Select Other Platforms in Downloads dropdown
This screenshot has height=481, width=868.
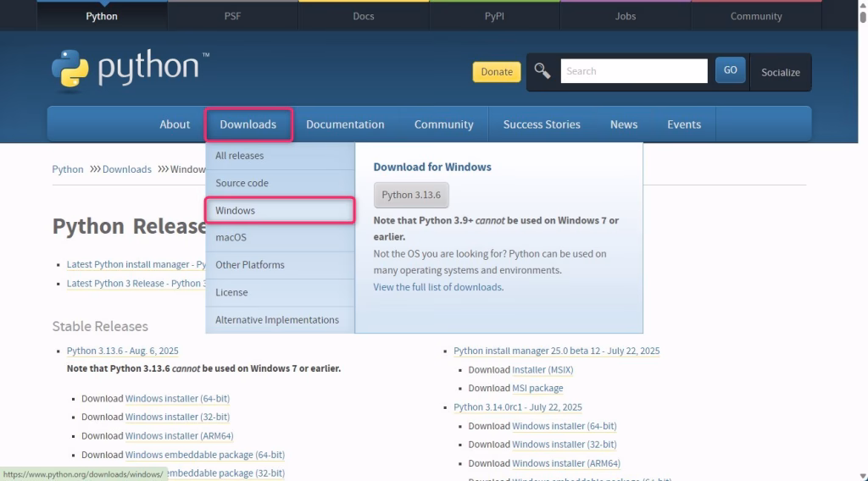coord(280,265)
